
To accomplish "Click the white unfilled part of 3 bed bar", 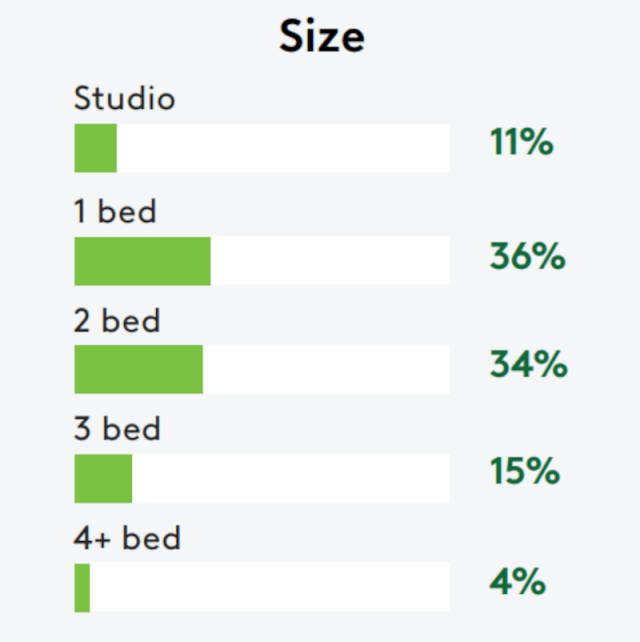I will click(291, 478).
